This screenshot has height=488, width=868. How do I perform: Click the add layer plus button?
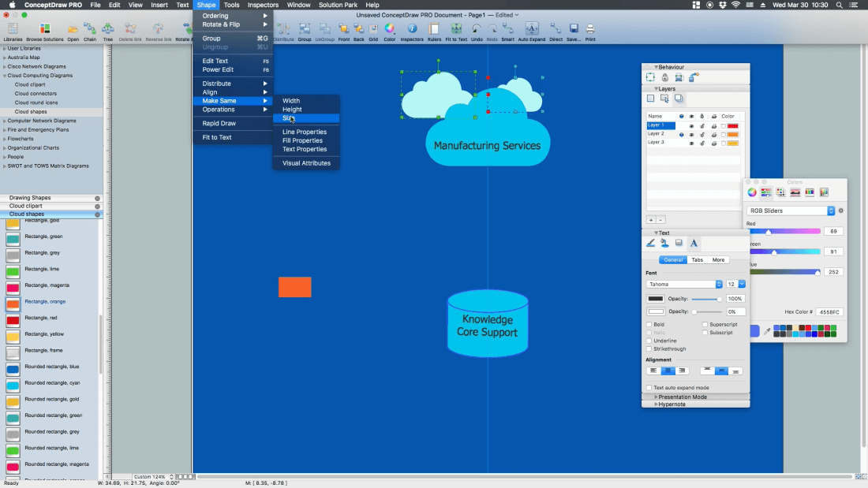tap(651, 220)
